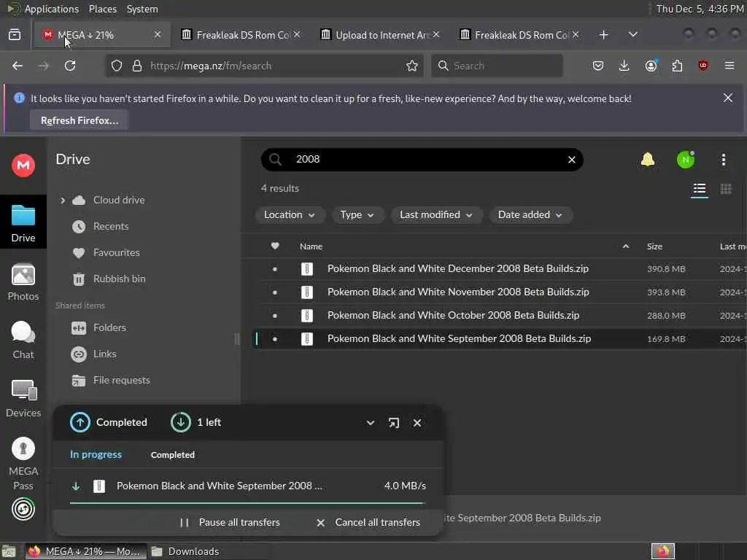Click the Firefox URL address bar
The width and height of the screenshot is (747, 560).
264,66
